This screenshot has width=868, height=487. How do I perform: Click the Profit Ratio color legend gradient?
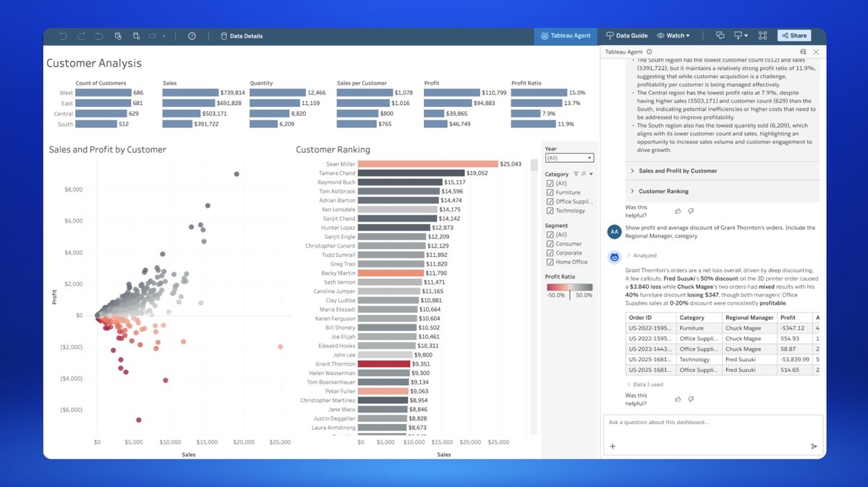coord(569,287)
